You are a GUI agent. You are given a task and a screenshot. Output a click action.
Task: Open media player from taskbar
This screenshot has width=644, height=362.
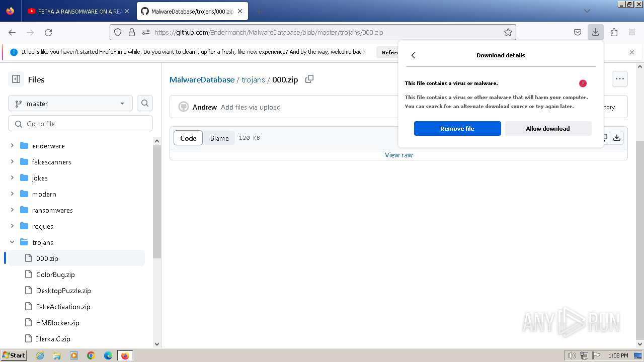74,355
